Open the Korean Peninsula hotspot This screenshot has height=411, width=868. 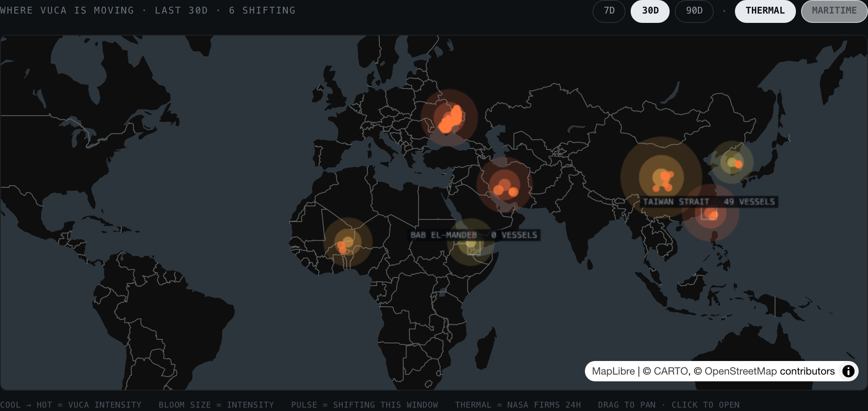732,162
